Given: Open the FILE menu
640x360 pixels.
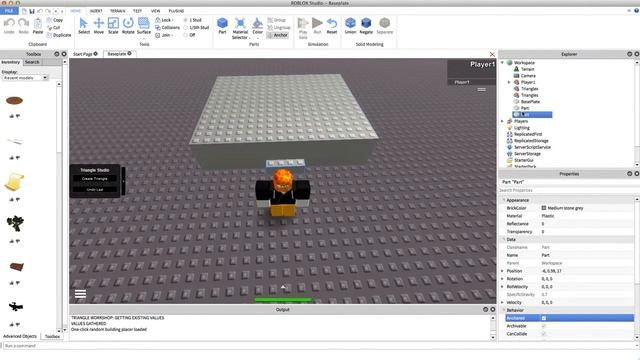Looking at the screenshot, I should tap(9, 11).
